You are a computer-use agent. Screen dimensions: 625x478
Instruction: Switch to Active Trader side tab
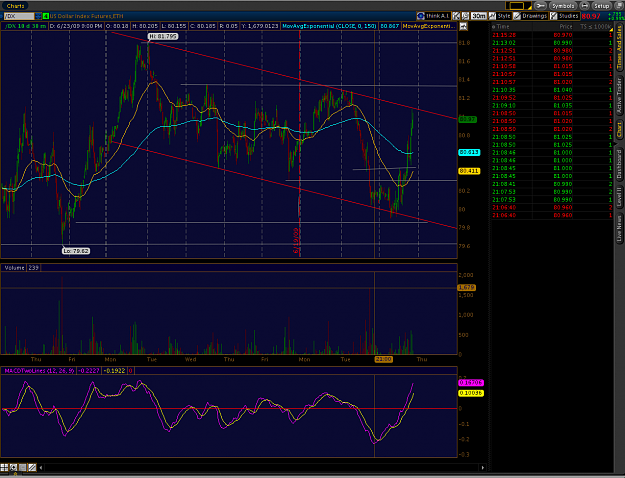619,96
